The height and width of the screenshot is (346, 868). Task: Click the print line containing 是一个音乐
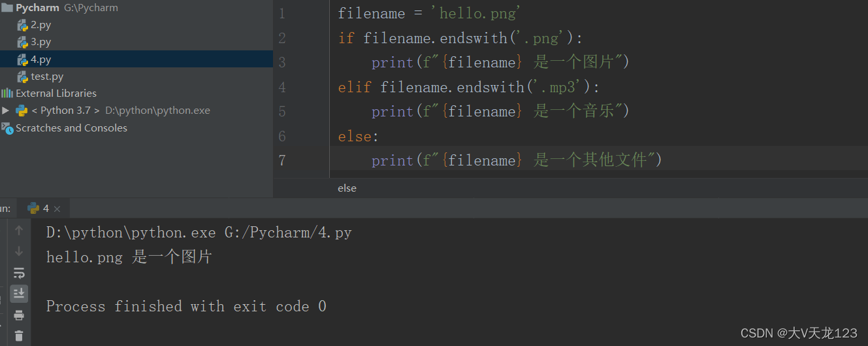[x=500, y=111]
